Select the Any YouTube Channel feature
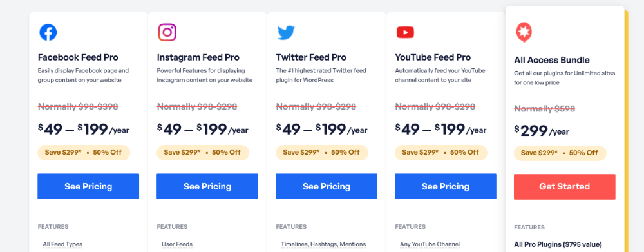 pos(430,244)
